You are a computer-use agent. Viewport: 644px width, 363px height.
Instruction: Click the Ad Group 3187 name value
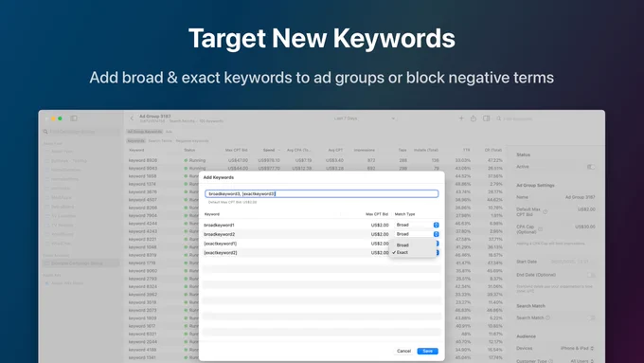pos(580,197)
